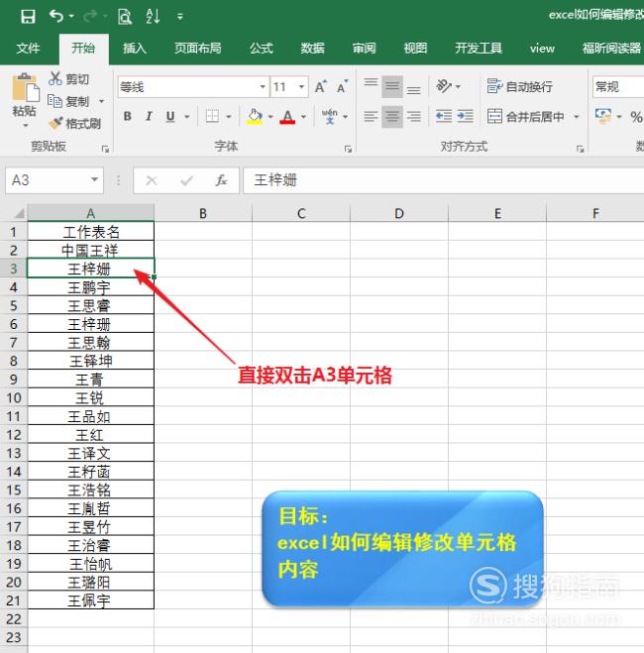
Task: Click the Paste clipboard icon
Action: pos(26,87)
